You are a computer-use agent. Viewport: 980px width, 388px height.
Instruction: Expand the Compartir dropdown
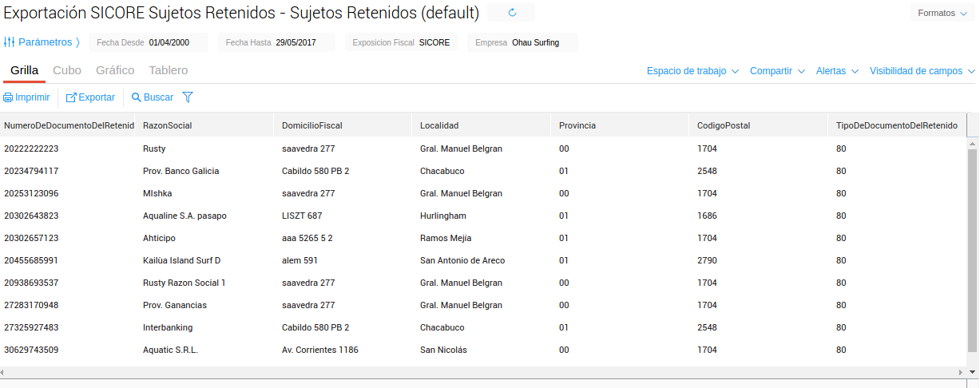click(776, 71)
